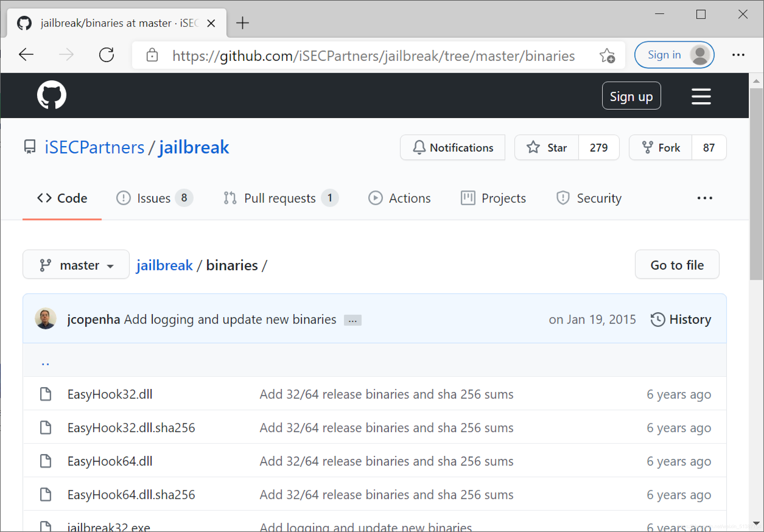The height and width of the screenshot is (532, 764).
Task: Open browser settings three-dots menu
Action: (x=738, y=55)
